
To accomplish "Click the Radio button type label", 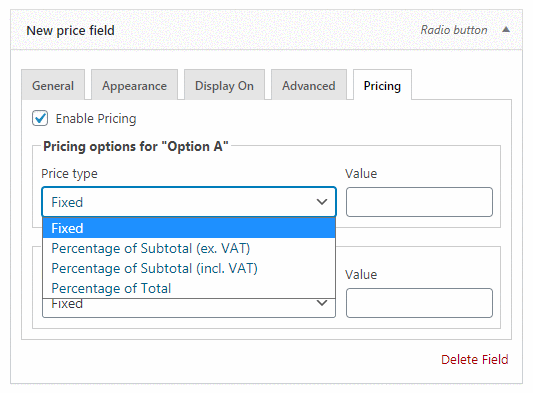I will [x=454, y=30].
